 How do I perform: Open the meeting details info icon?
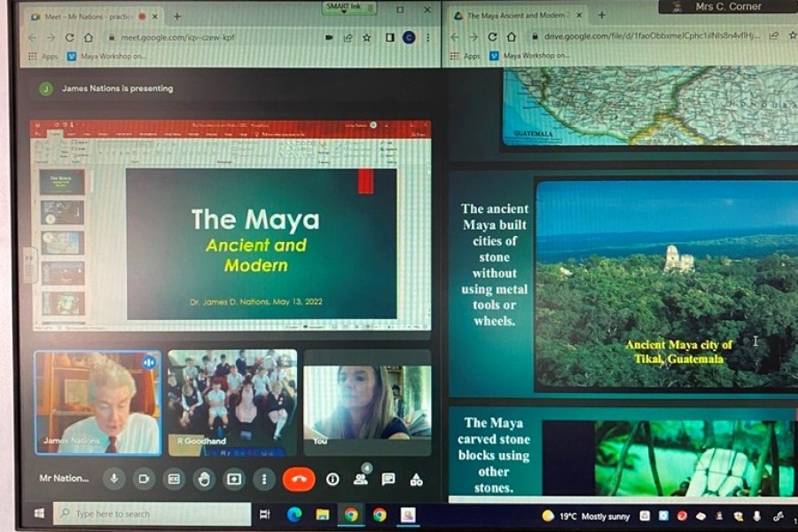point(332,479)
